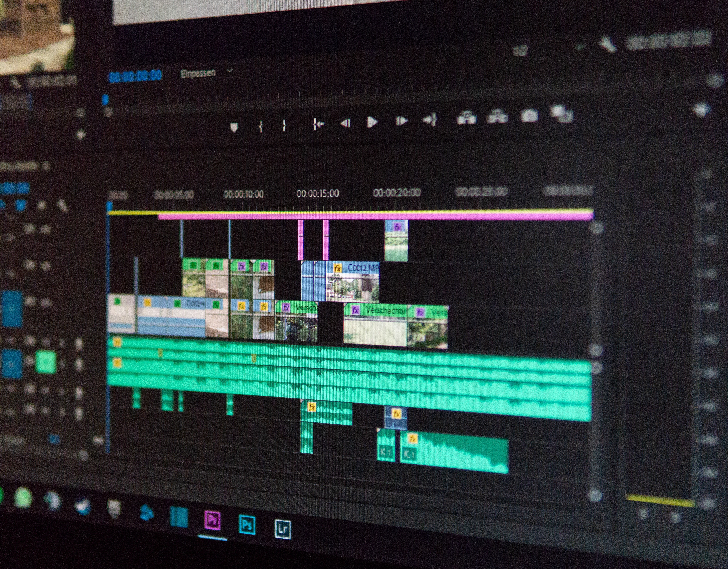
Task: Toggle eye visibility on topmost video track
Action: point(46,230)
